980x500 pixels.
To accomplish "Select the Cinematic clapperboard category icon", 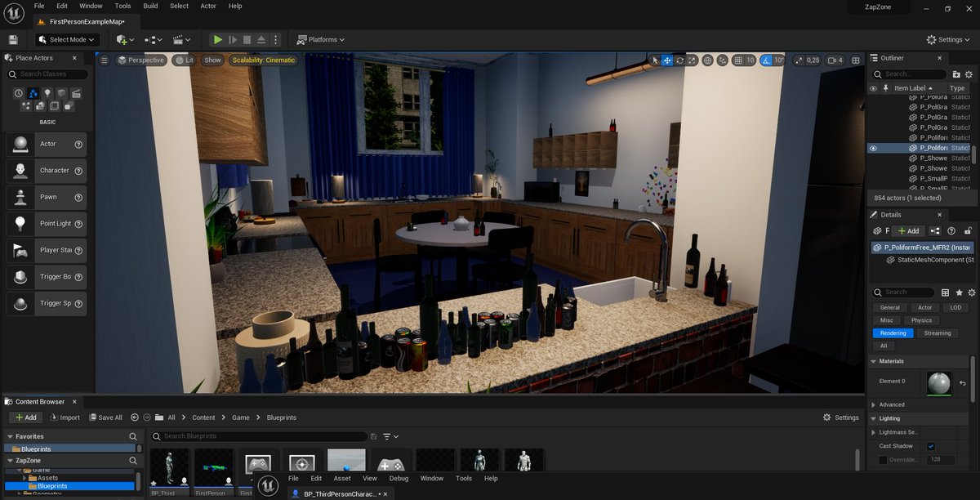I will coord(76,93).
